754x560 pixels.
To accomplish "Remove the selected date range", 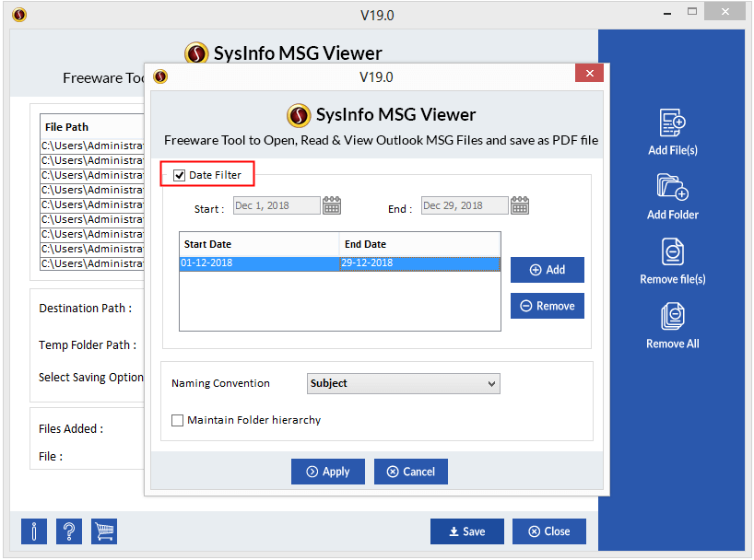I will (x=548, y=306).
